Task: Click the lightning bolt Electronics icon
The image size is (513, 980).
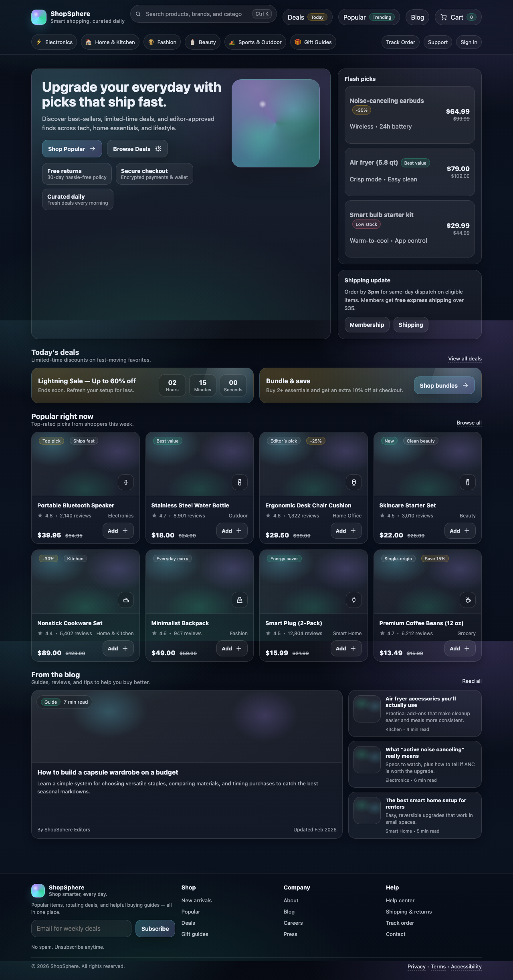Action: [39, 42]
